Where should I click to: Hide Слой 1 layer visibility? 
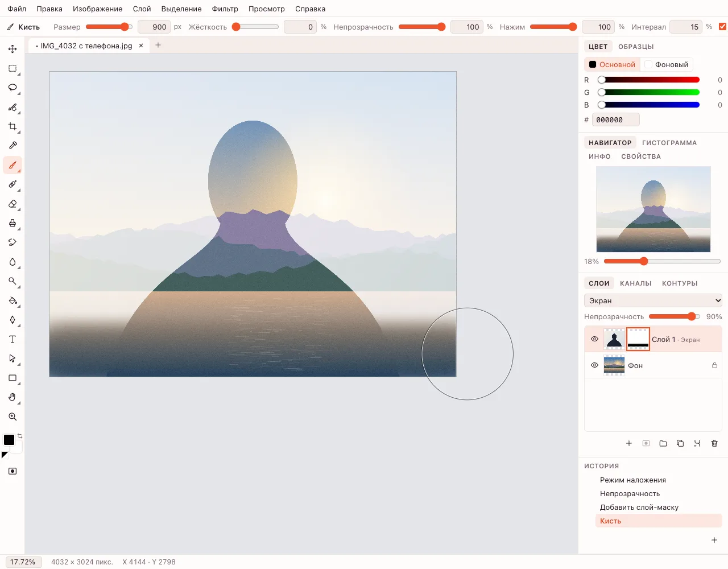pyautogui.click(x=594, y=339)
